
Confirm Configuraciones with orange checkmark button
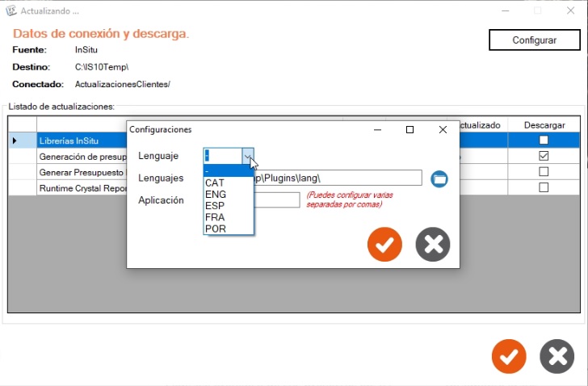(384, 245)
